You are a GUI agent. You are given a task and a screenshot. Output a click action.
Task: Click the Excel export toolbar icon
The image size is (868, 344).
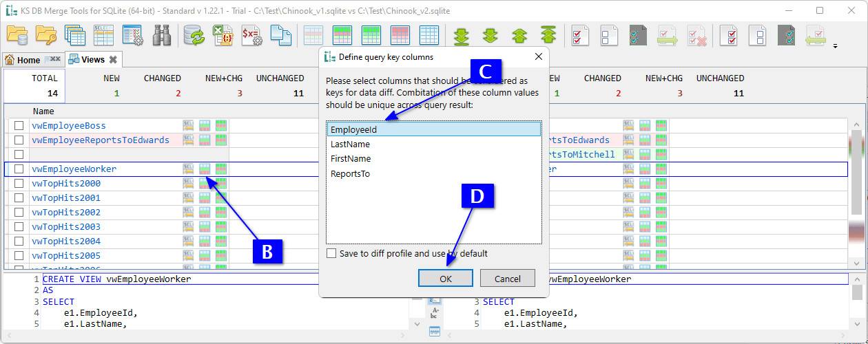[223, 34]
